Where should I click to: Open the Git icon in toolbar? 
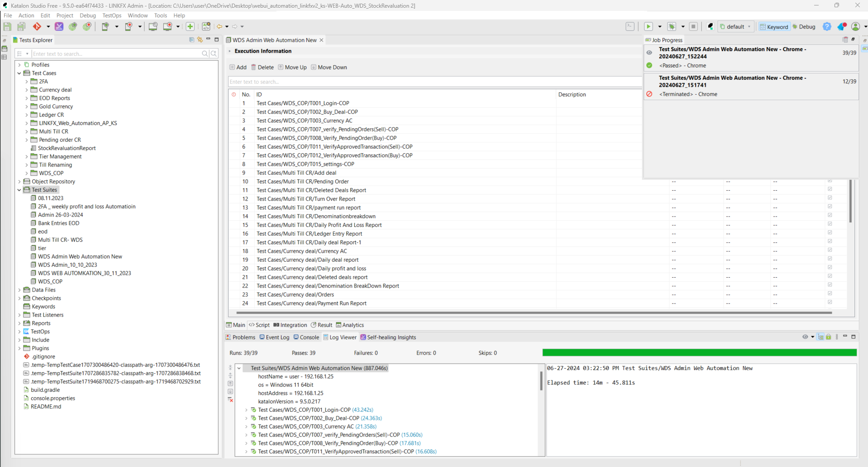[37, 27]
